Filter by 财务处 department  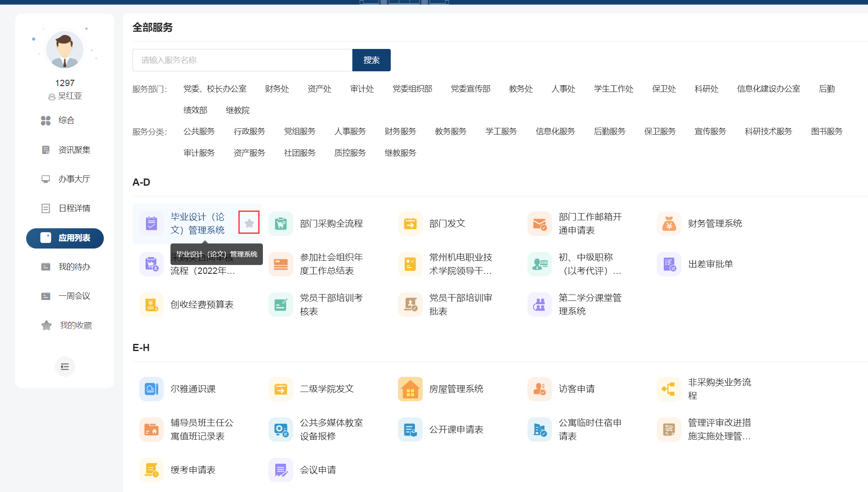[277, 89]
